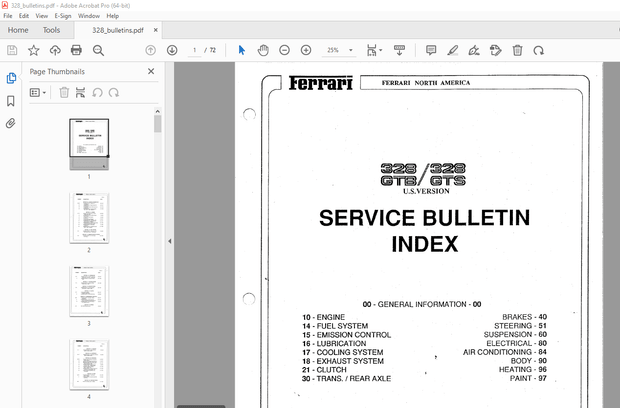Delete selected pages in the thumbnails panel

click(x=64, y=93)
